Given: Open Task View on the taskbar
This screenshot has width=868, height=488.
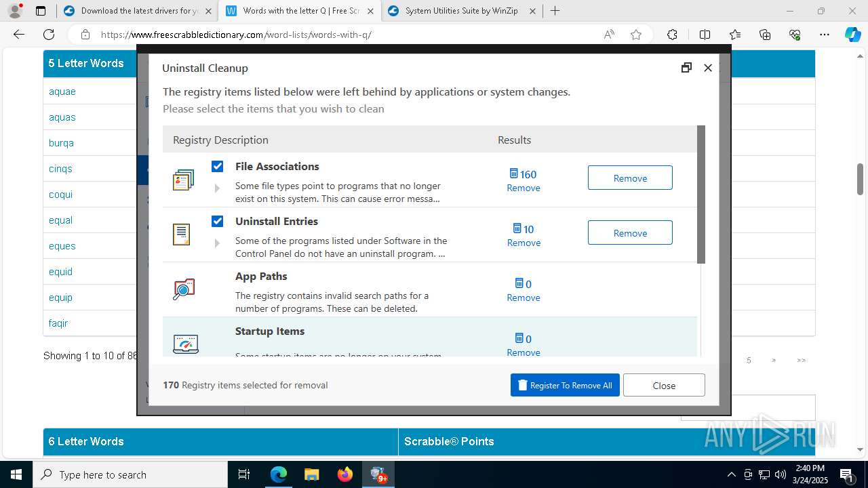Looking at the screenshot, I should (244, 474).
